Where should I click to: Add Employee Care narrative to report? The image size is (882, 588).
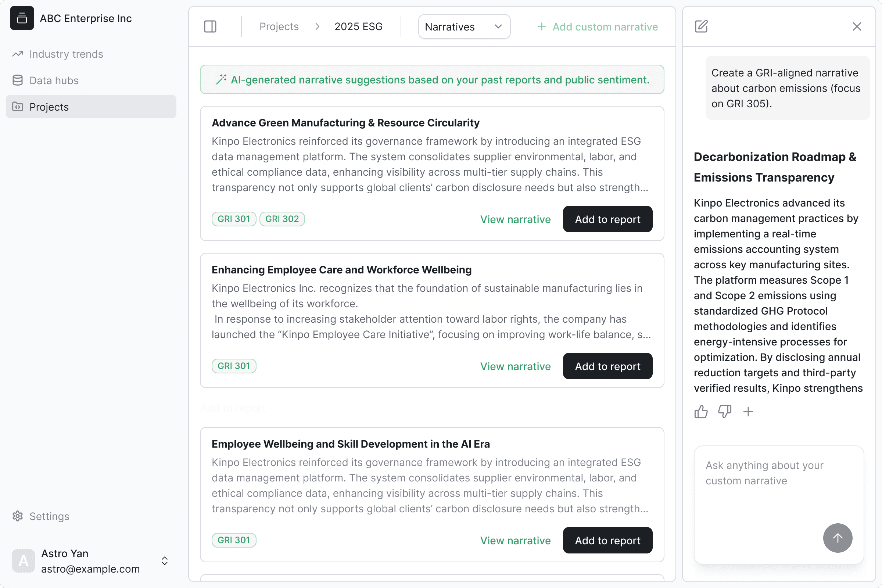[607, 366]
